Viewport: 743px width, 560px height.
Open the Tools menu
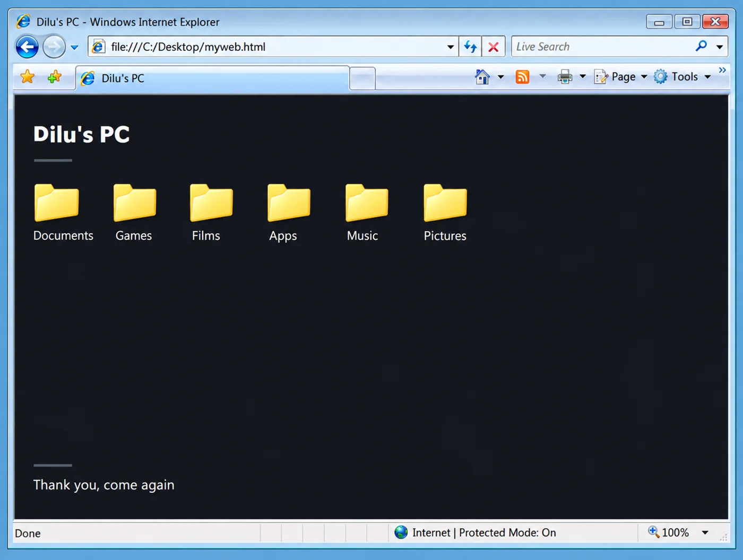(x=682, y=77)
